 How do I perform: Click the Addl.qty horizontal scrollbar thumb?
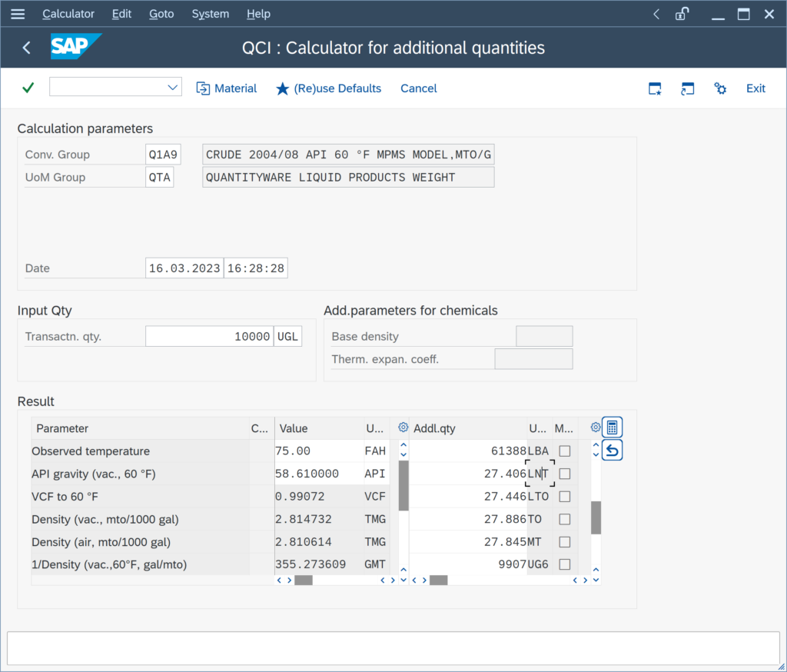pos(438,580)
